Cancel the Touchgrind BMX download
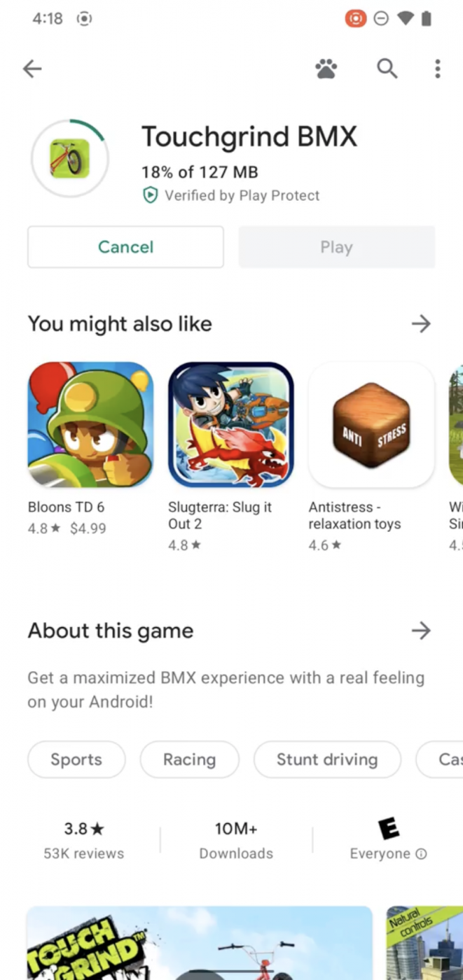This screenshot has width=463, height=980. tap(126, 247)
